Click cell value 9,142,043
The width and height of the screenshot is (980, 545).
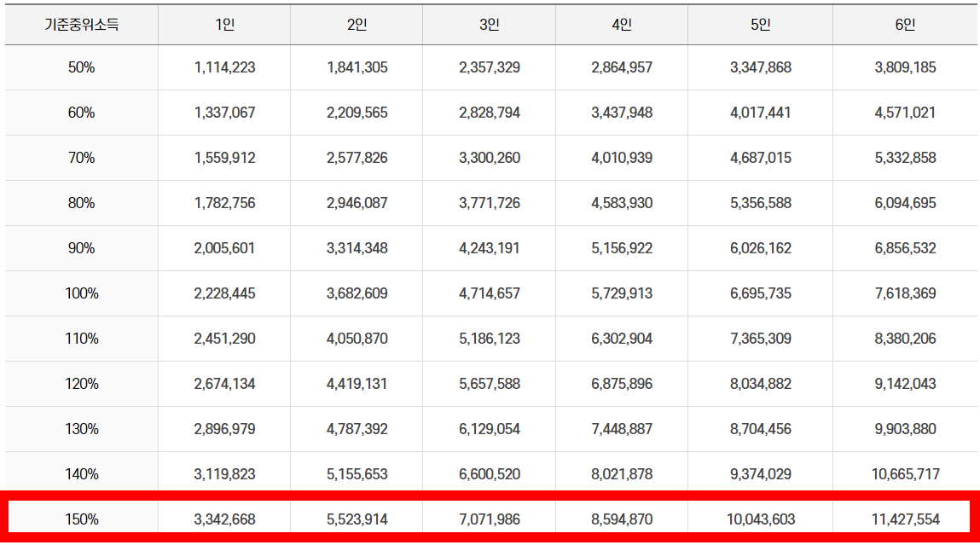click(x=905, y=384)
